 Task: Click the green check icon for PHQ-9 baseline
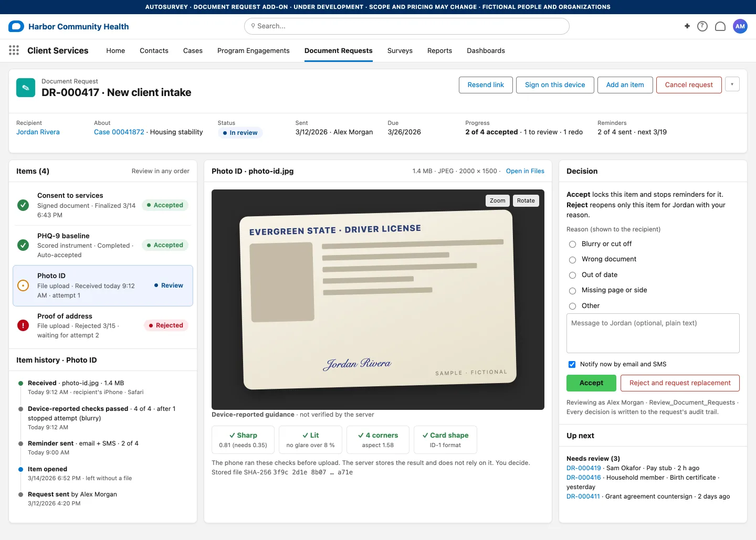23,245
